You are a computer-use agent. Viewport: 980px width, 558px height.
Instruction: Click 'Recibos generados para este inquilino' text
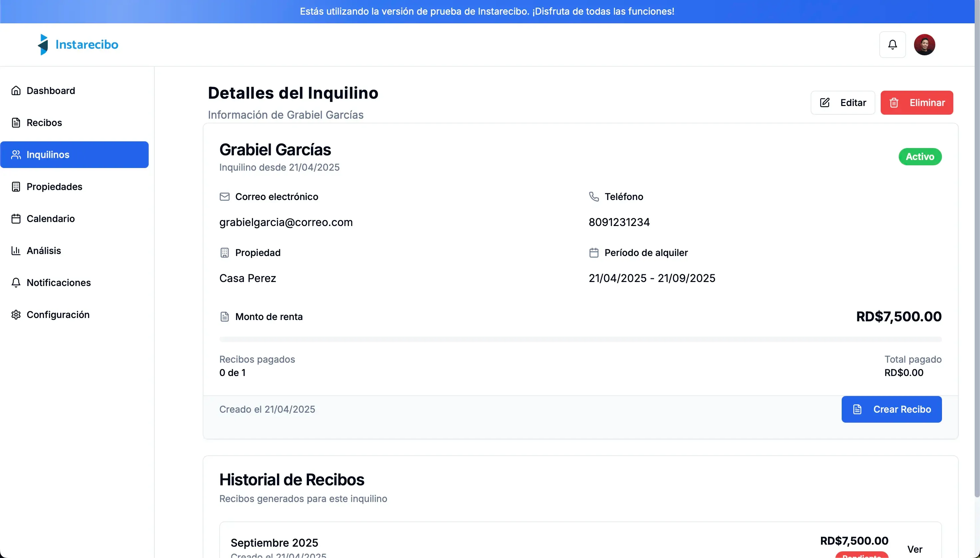tap(303, 499)
